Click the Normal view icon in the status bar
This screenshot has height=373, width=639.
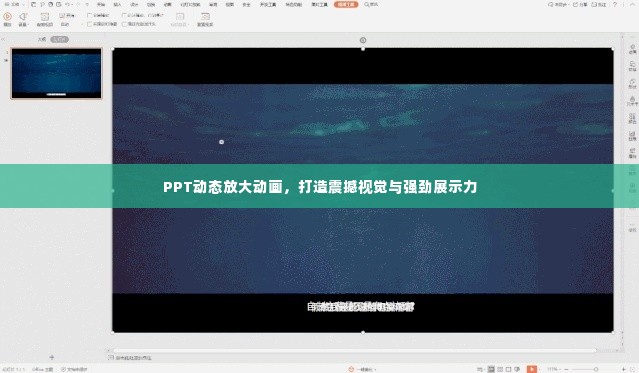pyautogui.click(x=491, y=369)
